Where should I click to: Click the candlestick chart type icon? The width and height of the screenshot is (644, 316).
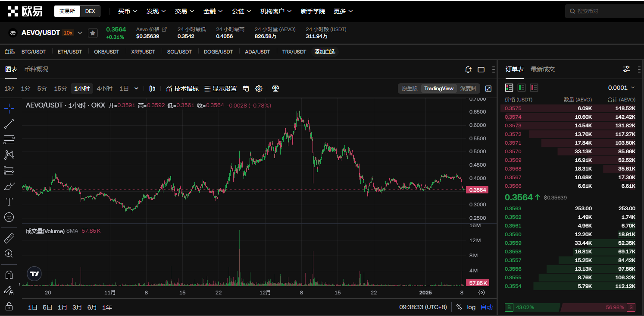pyautogui.click(x=152, y=88)
